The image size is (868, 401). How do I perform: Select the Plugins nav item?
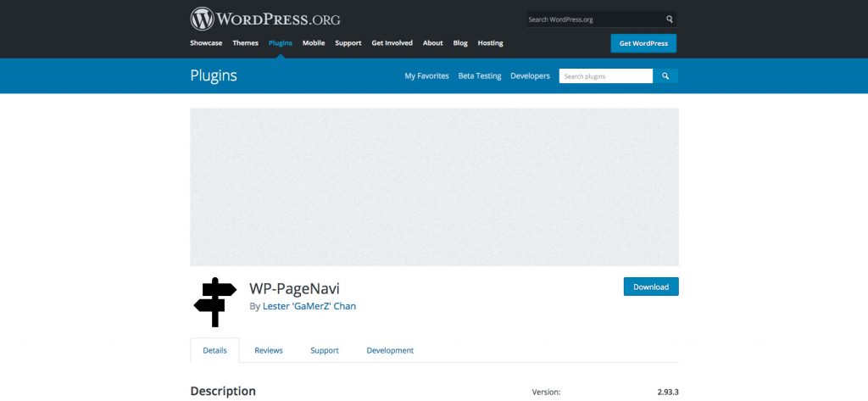tap(280, 42)
